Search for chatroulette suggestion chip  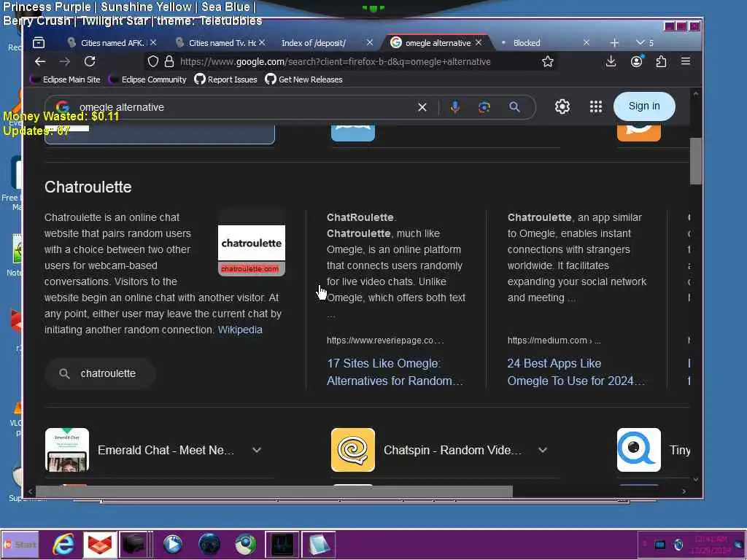click(100, 373)
